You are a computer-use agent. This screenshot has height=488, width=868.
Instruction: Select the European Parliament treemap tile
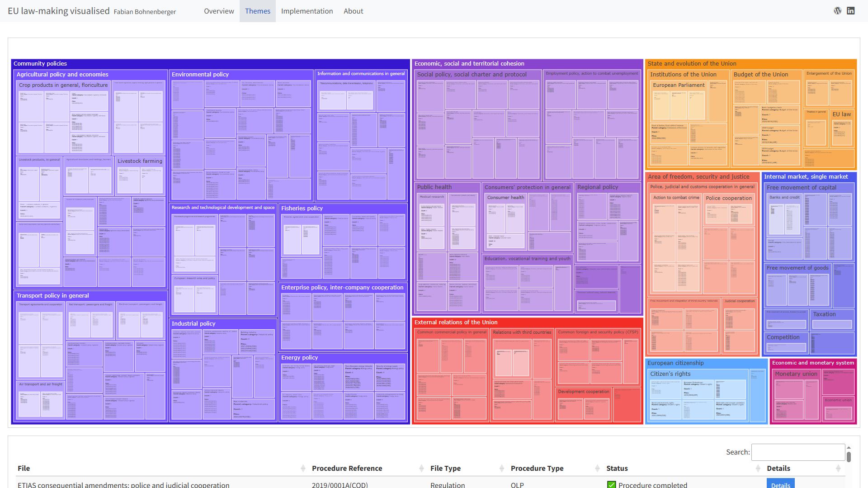tap(679, 85)
